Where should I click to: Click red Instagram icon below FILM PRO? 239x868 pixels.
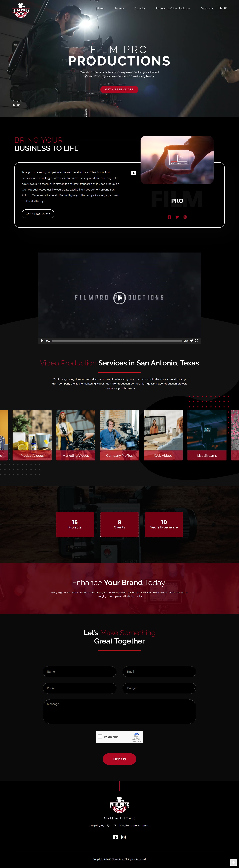point(185,217)
